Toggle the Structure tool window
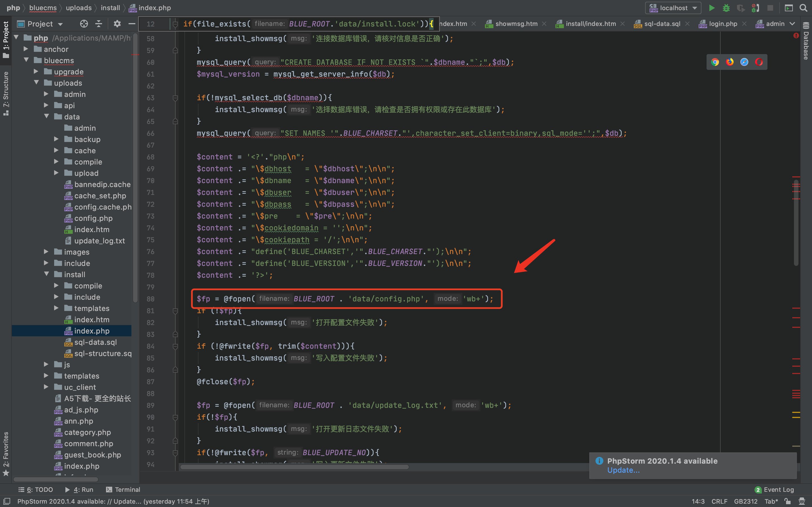812x507 pixels. click(x=6, y=93)
